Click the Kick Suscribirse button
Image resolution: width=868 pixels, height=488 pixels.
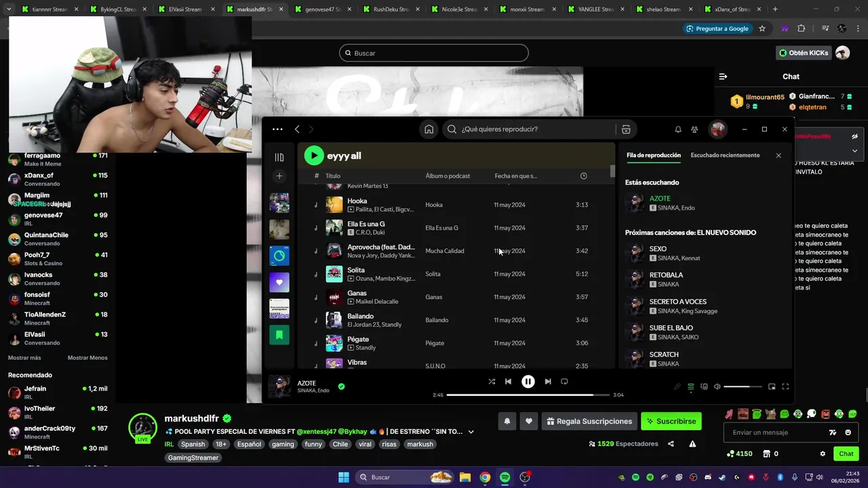671,421
